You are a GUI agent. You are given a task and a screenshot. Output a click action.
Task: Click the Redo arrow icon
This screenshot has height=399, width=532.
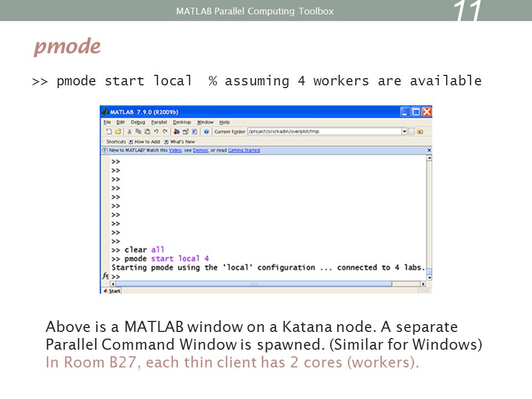(165, 131)
